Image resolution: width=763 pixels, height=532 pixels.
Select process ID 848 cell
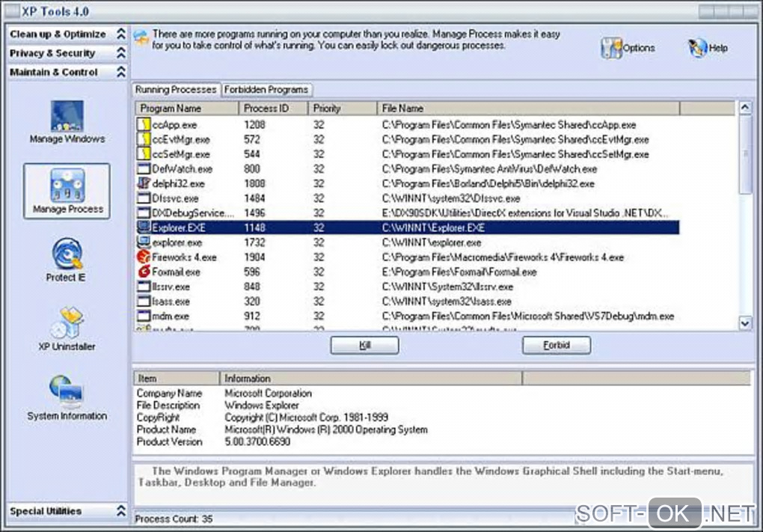click(252, 287)
